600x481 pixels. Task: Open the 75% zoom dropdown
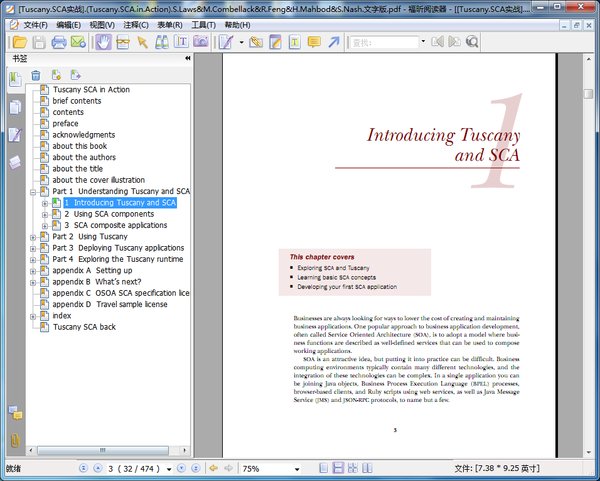pos(297,469)
